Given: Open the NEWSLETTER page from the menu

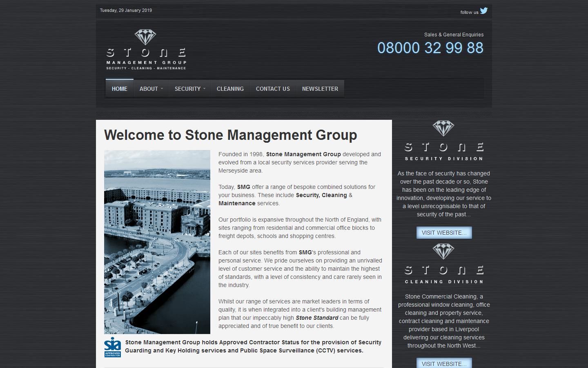Looking at the screenshot, I should pyautogui.click(x=320, y=88).
